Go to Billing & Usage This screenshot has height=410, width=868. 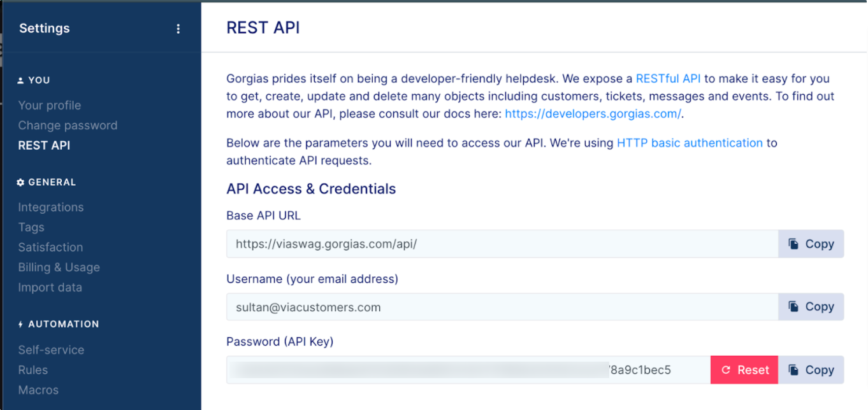pyautogui.click(x=59, y=267)
